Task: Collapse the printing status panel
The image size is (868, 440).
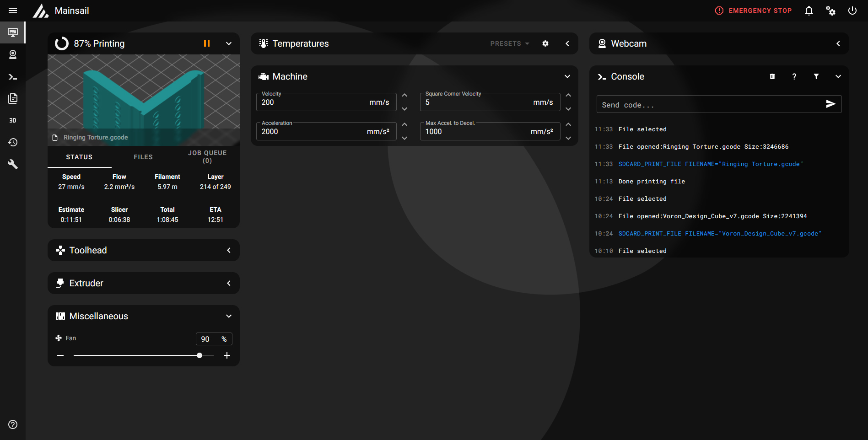Action: point(229,43)
